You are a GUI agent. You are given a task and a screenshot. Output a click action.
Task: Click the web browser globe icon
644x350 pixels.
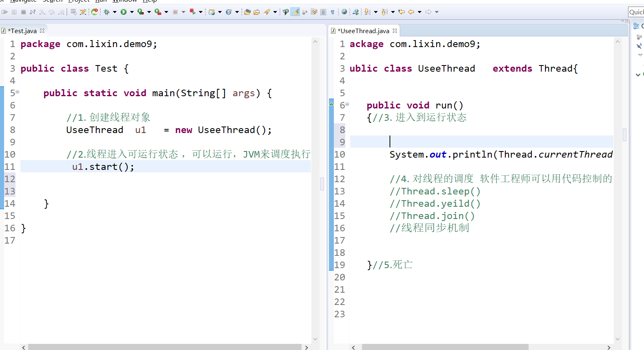pos(344,12)
